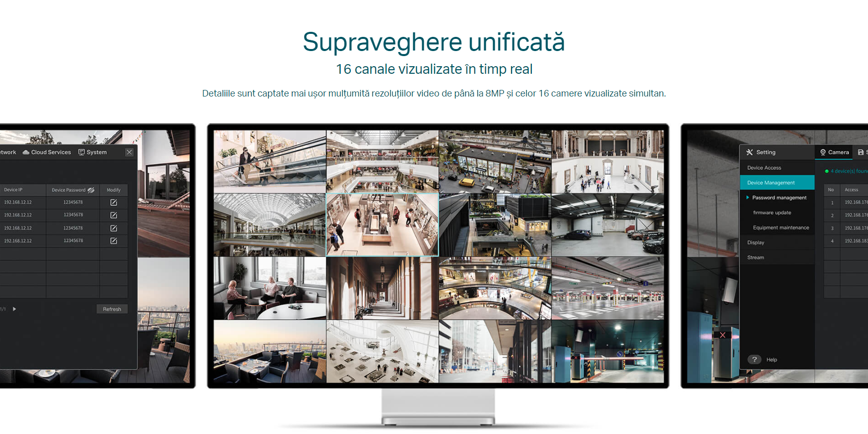Viewport: 868px width, 434px height.
Task: Click the Modify edit icon in the fourth device row
Action: [x=114, y=241]
